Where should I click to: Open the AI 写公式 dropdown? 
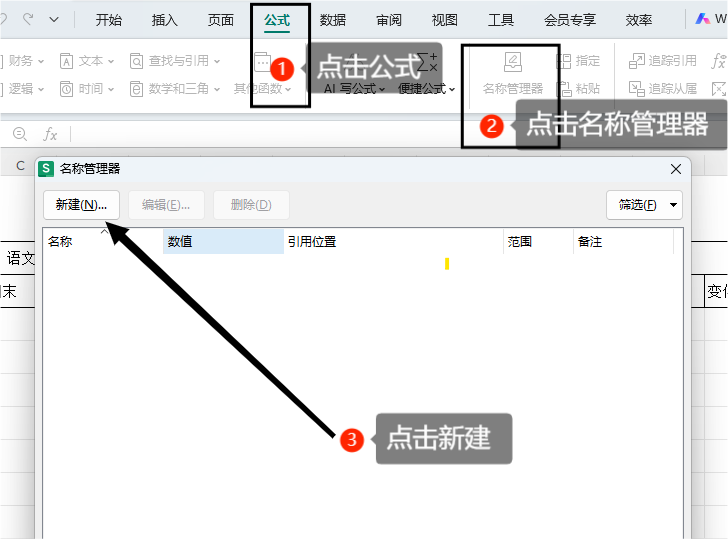click(x=355, y=88)
